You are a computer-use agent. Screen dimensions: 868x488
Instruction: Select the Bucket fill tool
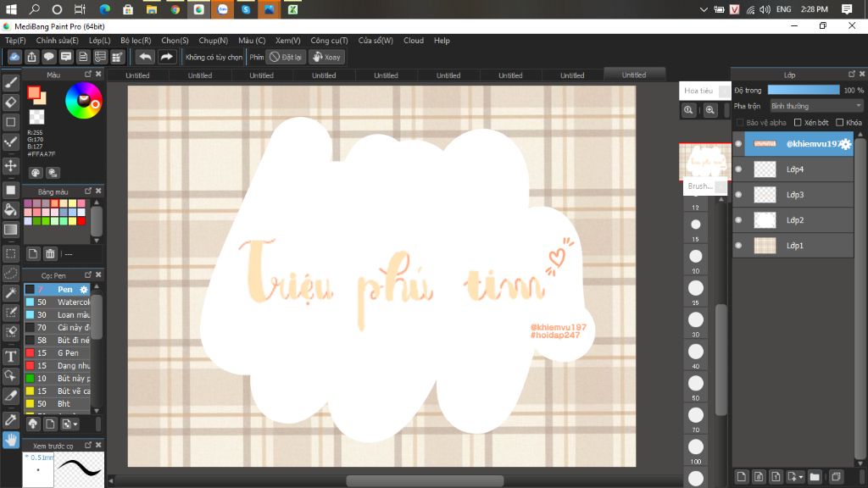pos(11,209)
